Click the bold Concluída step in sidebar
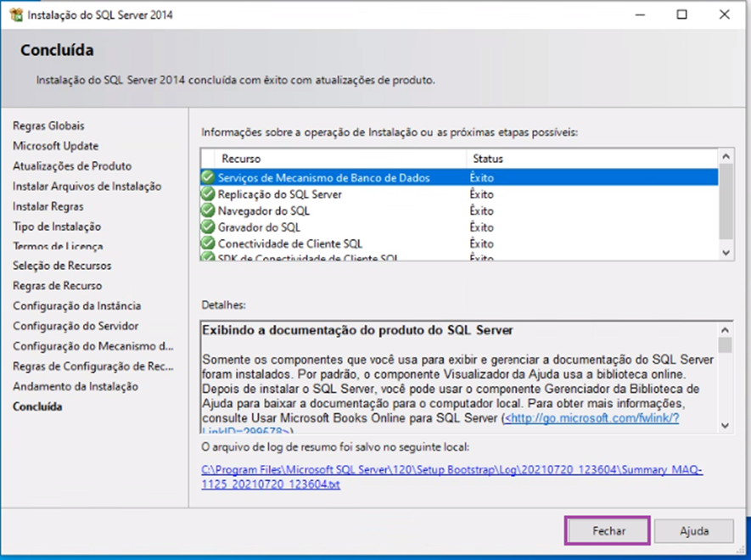 click(x=37, y=406)
